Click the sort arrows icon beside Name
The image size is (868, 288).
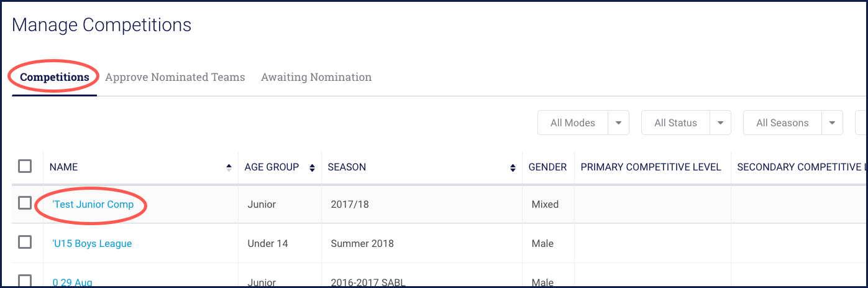229,167
